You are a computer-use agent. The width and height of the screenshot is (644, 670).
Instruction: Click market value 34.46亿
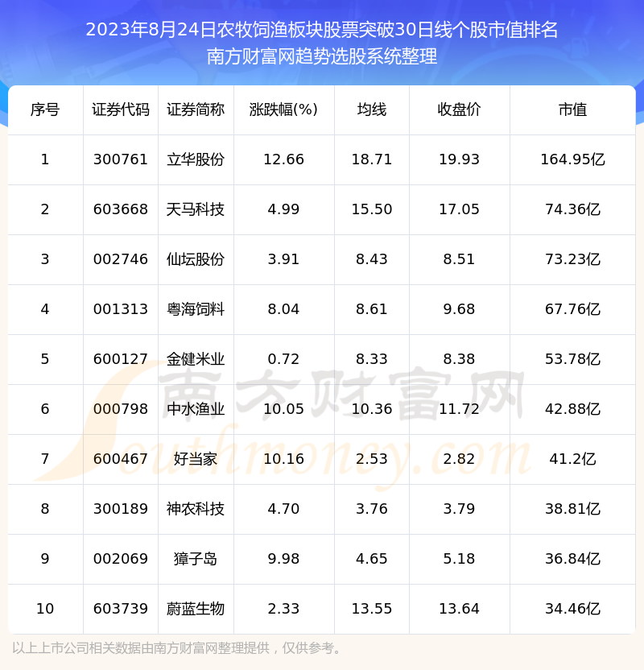click(572, 609)
